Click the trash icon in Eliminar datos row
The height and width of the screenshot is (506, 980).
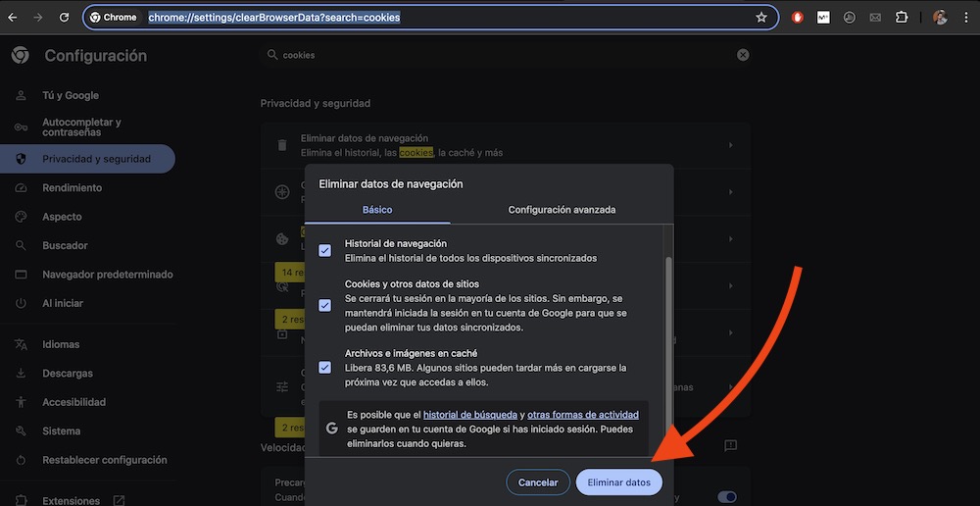pyautogui.click(x=282, y=145)
